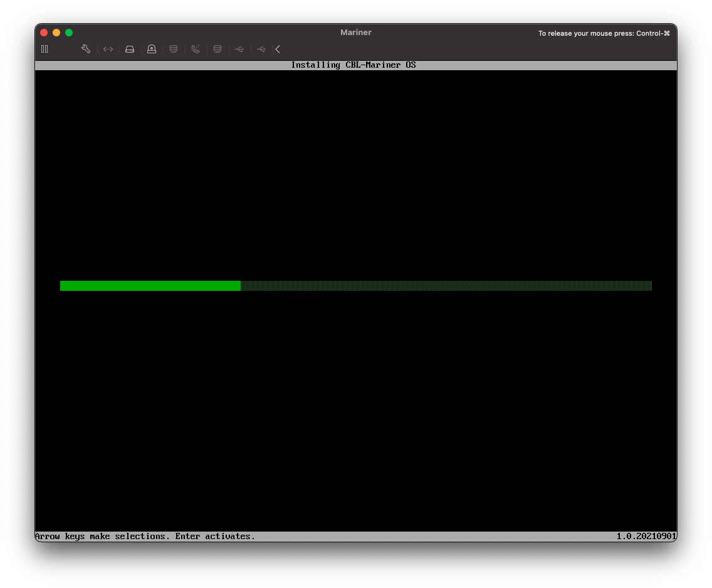
Task: Open virtual machine settings wrench icon
Action: pos(86,49)
